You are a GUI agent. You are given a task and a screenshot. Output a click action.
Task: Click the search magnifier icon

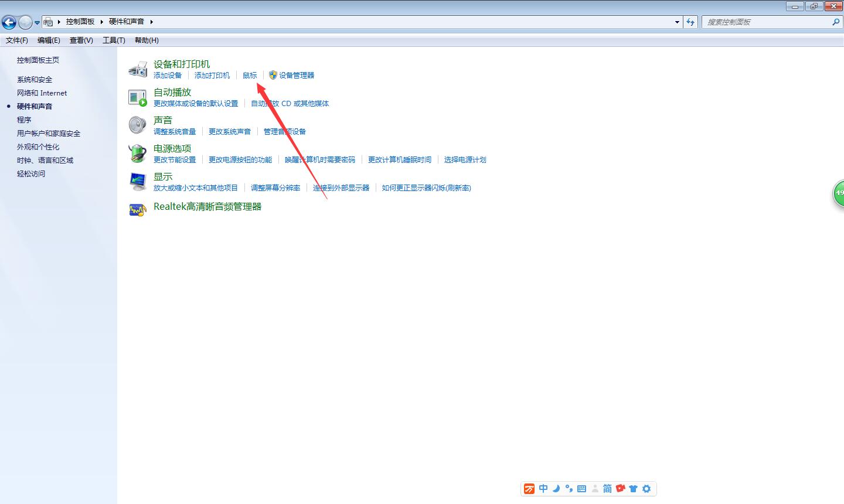(836, 22)
